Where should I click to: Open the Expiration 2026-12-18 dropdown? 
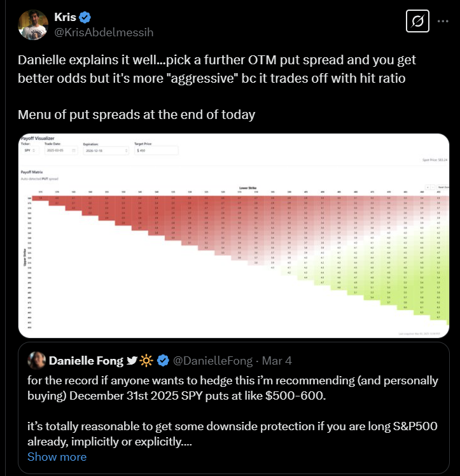click(106, 151)
